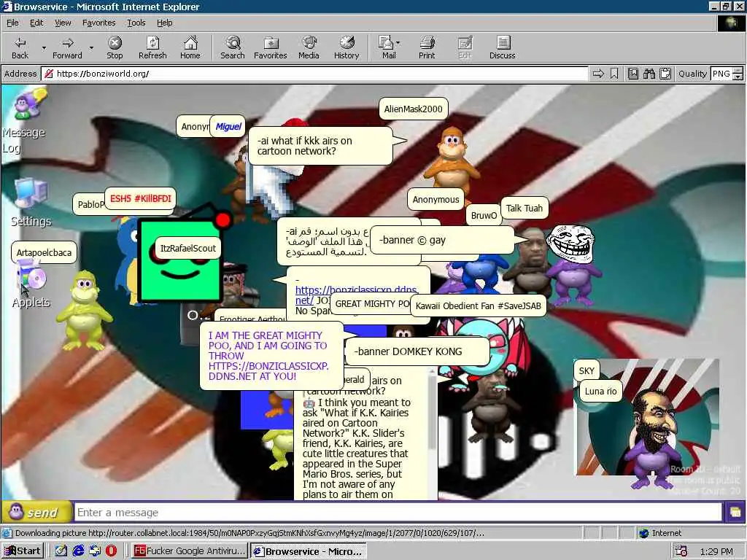This screenshot has height=560, width=747.
Task: Click the clipboard icon beside Quality
Action: click(x=665, y=74)
